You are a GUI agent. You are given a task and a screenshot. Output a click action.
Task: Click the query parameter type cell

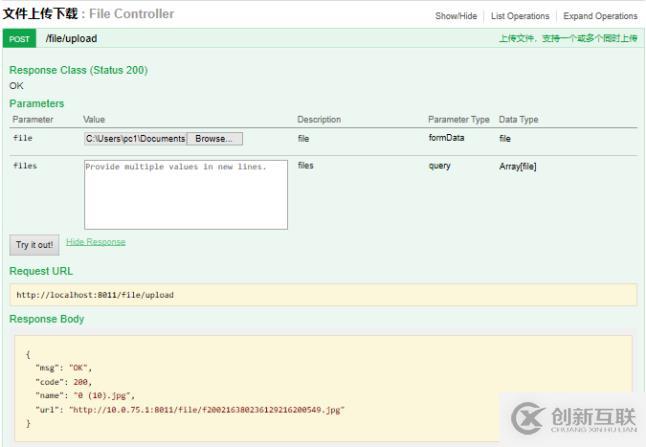pyautogui.click(x=440, y=166)
